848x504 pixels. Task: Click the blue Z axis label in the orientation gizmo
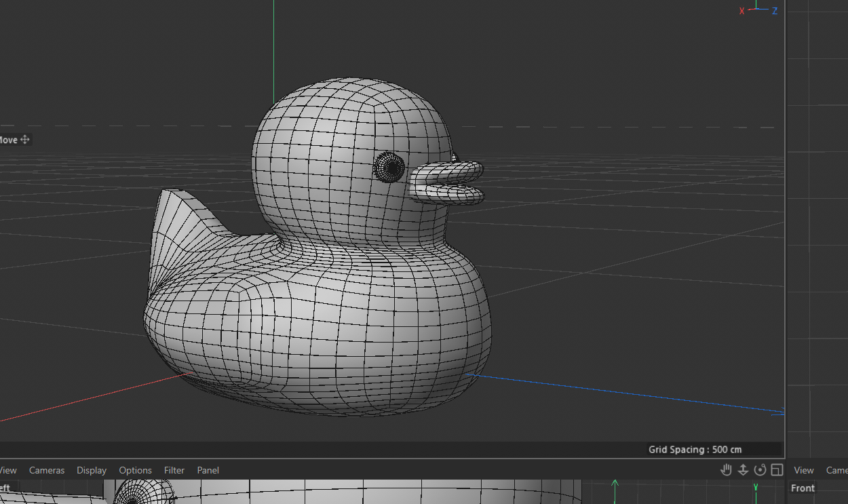(x=774, y=11)
